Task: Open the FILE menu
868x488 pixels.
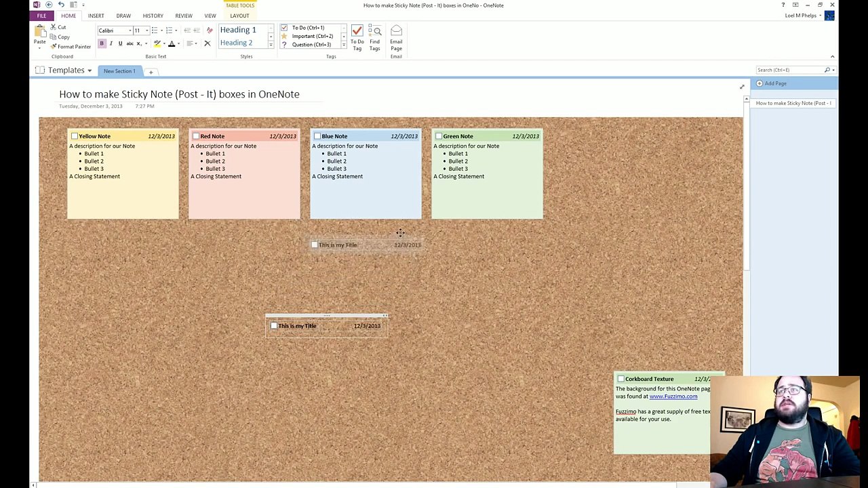Action: tap(41, 16)
